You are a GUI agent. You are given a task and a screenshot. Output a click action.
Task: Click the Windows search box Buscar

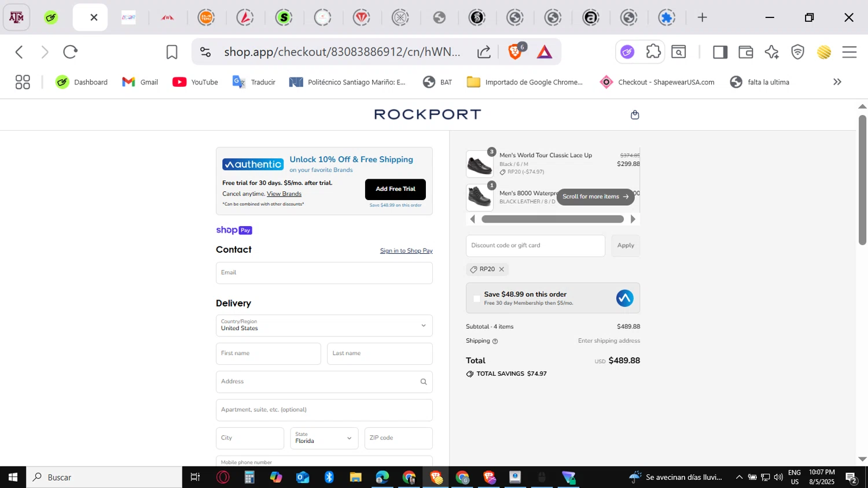[104, 477]
